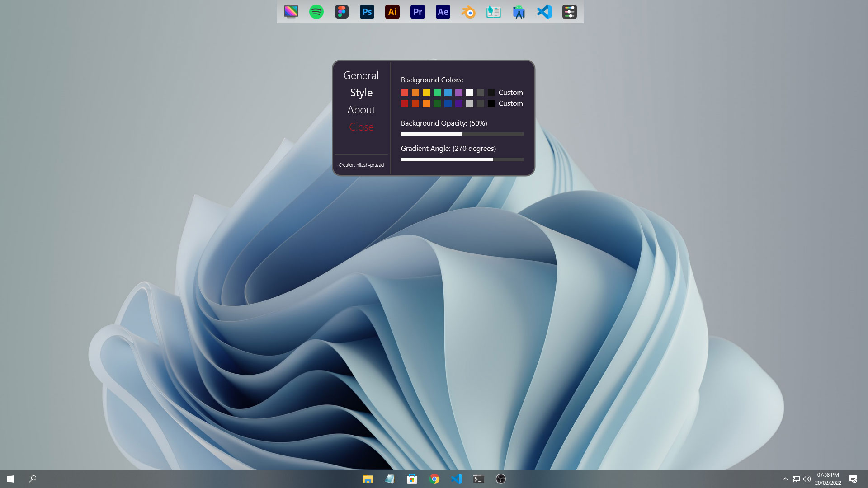This screenshot has height=488, width=868.
Task: Close the settings panel
Action: tap(361, 127)
